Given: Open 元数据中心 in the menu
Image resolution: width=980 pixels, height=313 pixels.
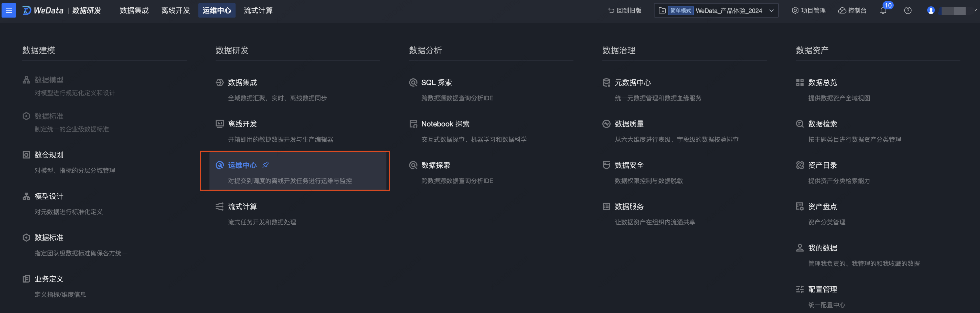Looking at the screenshot, I should coord(632,83).
